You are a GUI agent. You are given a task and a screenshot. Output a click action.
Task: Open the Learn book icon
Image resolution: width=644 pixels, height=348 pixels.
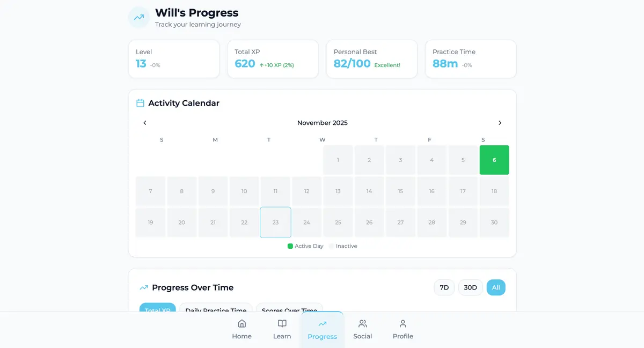pyautogui.click(x=282, y=324)
